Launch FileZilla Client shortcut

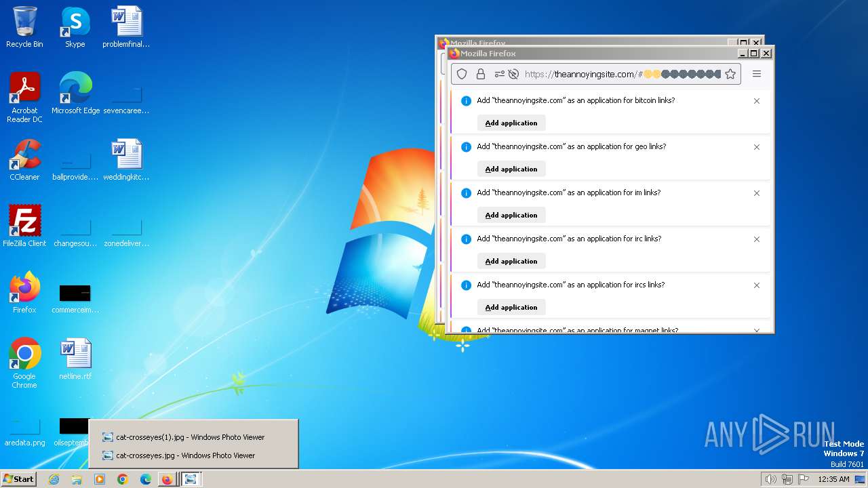(24, 226)
